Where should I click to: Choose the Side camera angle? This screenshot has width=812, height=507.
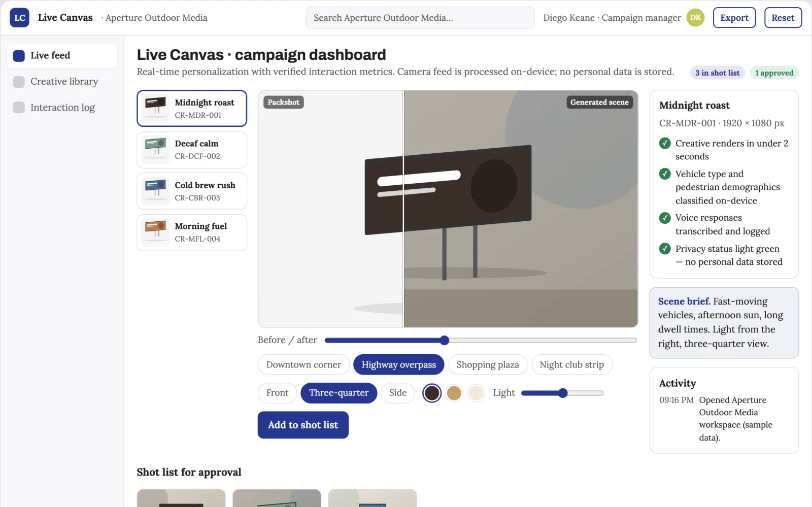point(398,393)
